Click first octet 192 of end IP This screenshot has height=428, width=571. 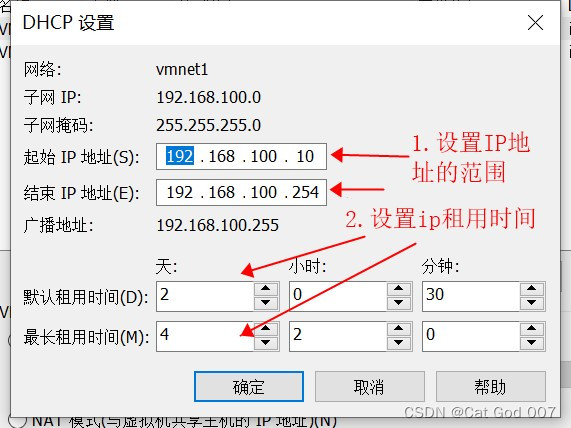click(x=180, y=192)
